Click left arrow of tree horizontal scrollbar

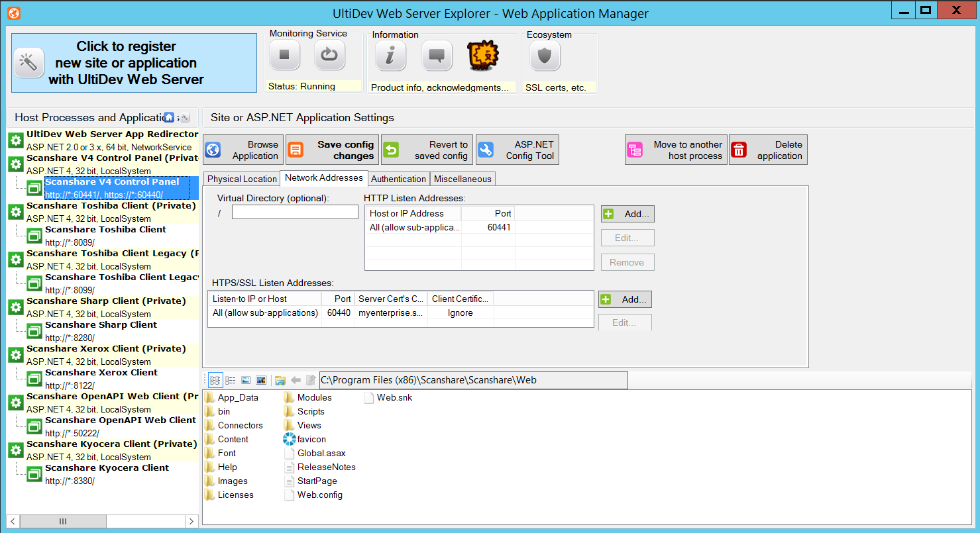coord(12,521)
